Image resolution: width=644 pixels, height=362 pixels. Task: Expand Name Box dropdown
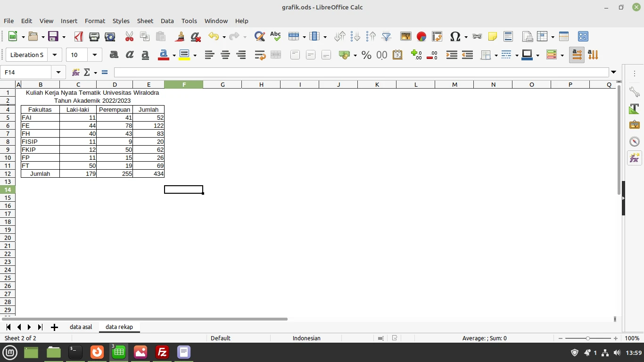pyautogui.click(x=58, y=72)
